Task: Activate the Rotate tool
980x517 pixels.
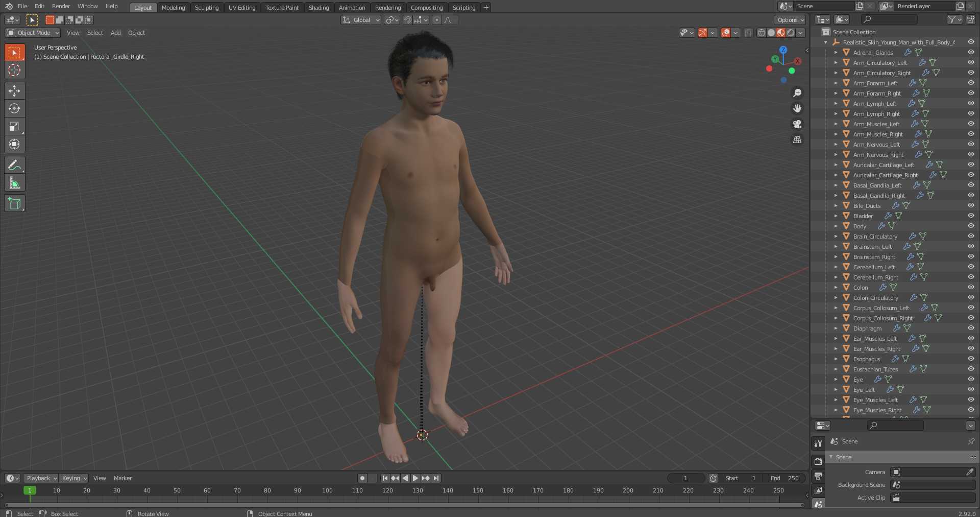Action: (14, 108)
